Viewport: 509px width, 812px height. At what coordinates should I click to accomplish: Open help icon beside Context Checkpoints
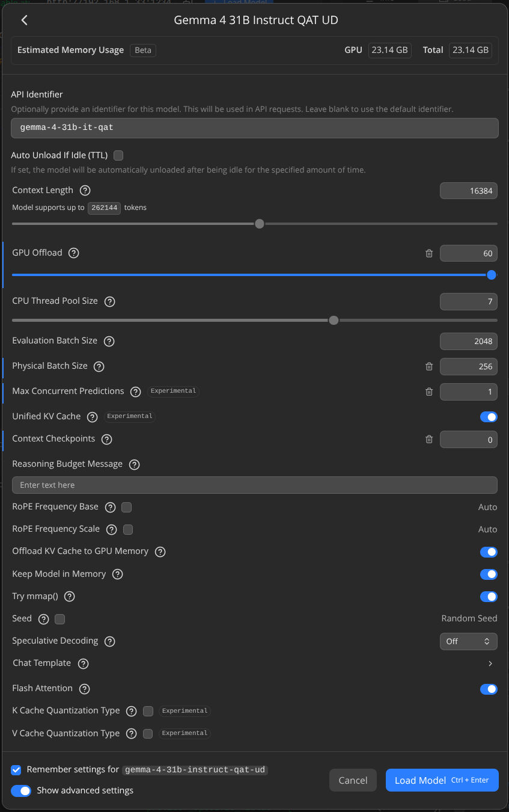(107, 439)
